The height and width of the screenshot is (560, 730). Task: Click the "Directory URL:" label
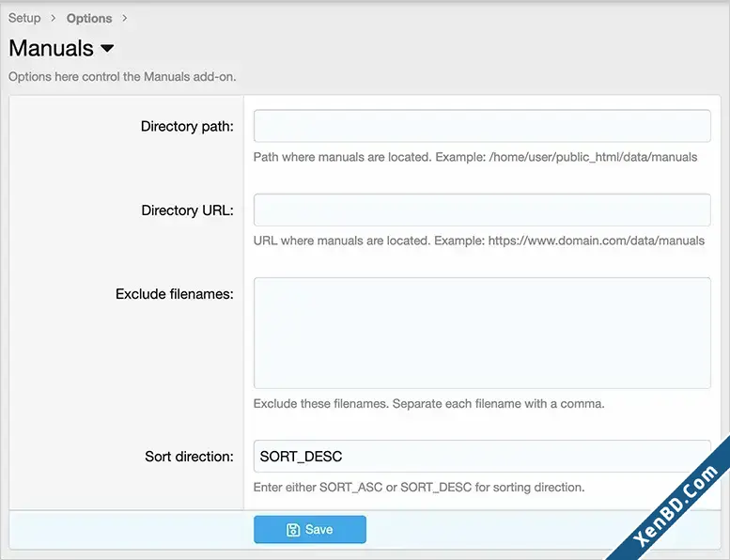187,210
